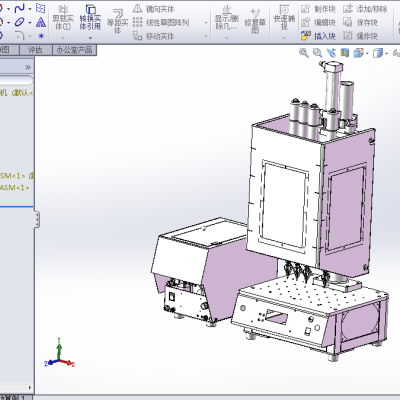The width and height of the screenshot is (400, 400).
Task: Click the filter field in feature tree
Action: tap(16, 80)
